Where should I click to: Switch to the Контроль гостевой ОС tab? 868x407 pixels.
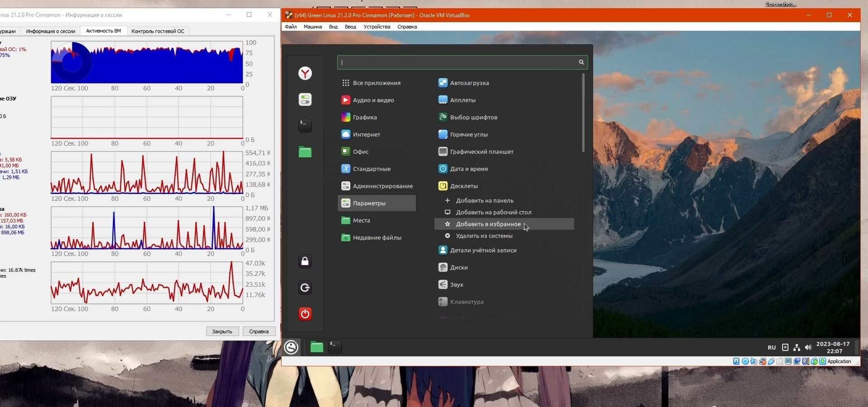[x=158, y=31]
